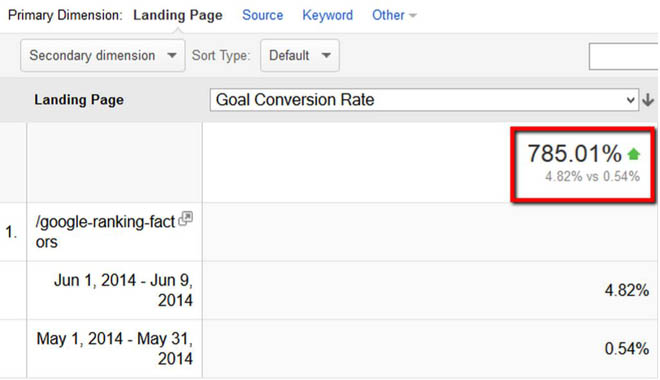Open the Sort Type Default dropdown

pyautogui.click(x=300, y=56)
